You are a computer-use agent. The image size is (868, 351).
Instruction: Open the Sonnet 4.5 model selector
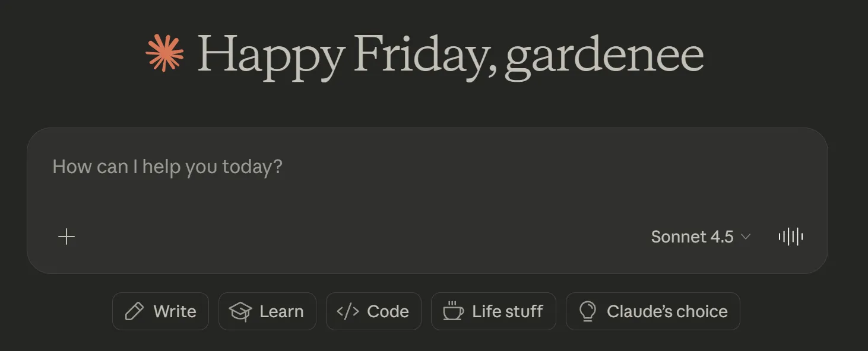tap(701, 237)
